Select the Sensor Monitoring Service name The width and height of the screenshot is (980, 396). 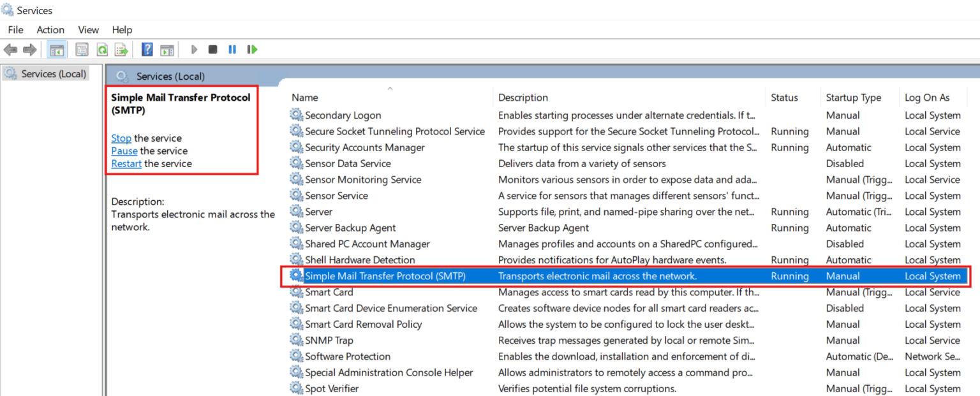363,180
